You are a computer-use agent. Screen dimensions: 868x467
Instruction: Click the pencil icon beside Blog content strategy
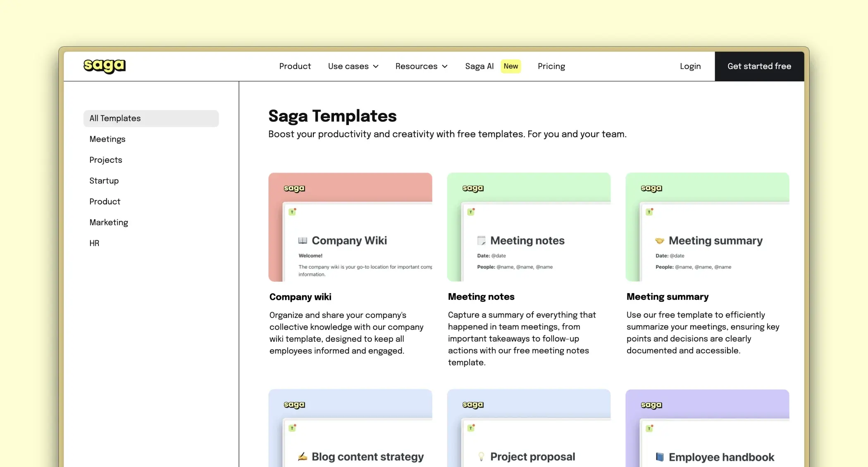pyautogui.click(x=303, y=457)
